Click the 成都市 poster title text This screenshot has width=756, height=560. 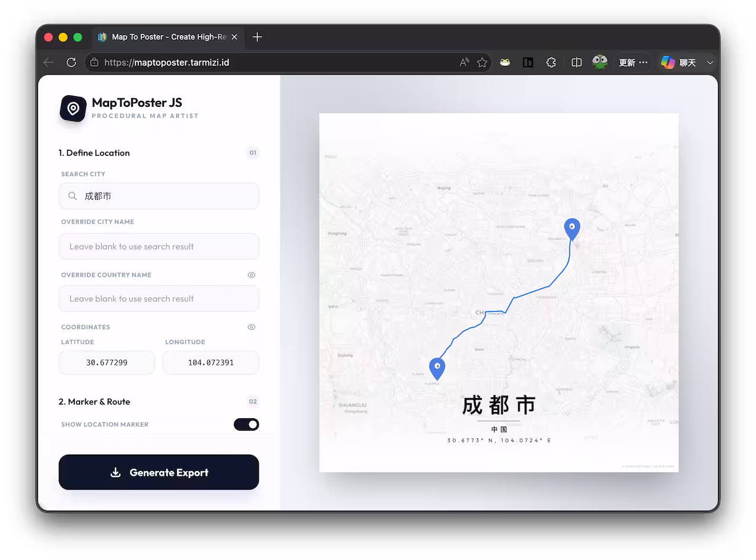click(x=499, y=405)
